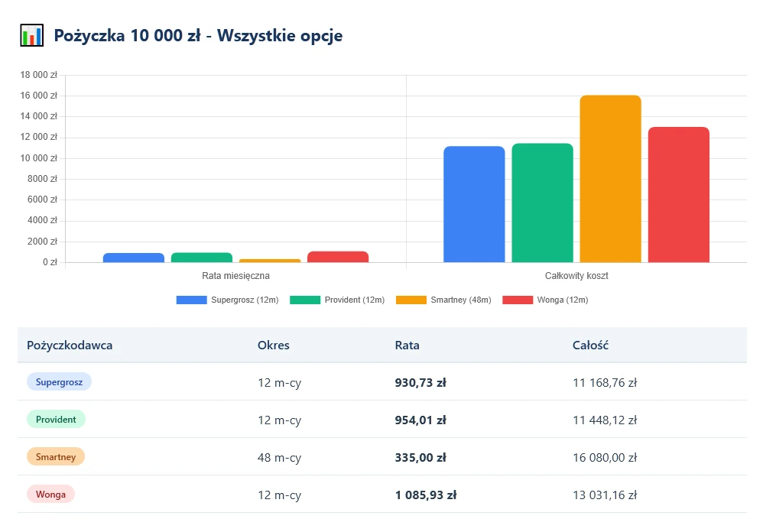Click the Wonga lender badge in table
763x532 pixels.
point(50,494)
